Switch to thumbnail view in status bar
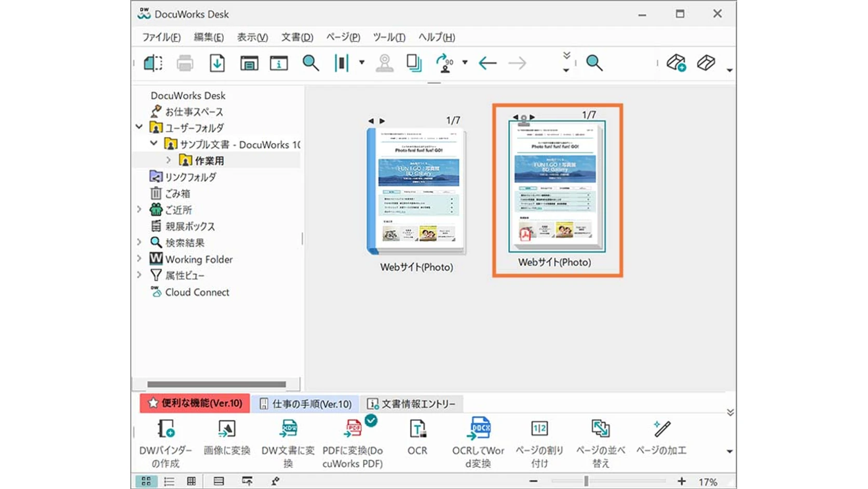Screen dimensions: 868x489 146,481
